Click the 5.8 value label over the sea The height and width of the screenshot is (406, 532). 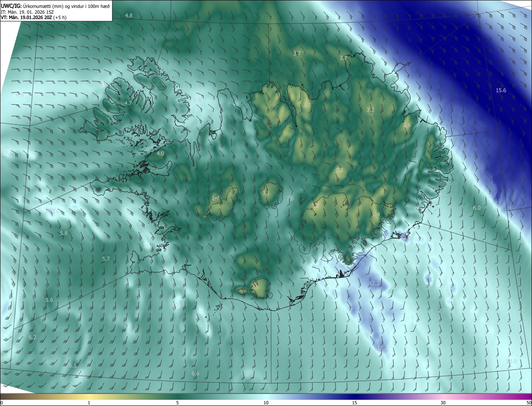click(x=64, y=233)
